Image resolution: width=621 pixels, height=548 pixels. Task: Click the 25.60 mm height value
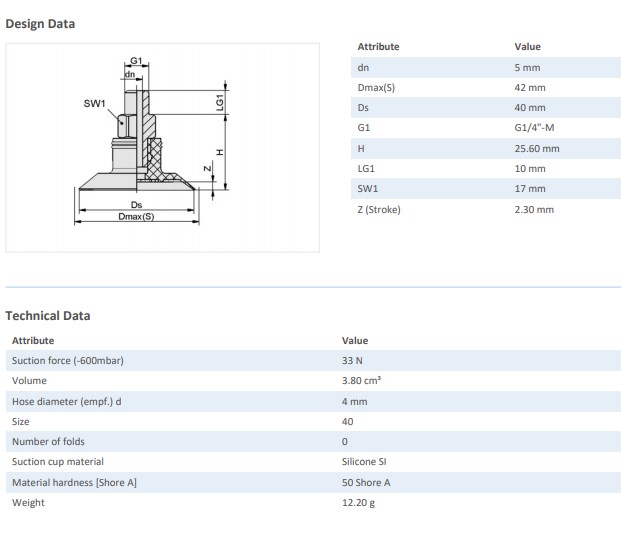(536, 148)
